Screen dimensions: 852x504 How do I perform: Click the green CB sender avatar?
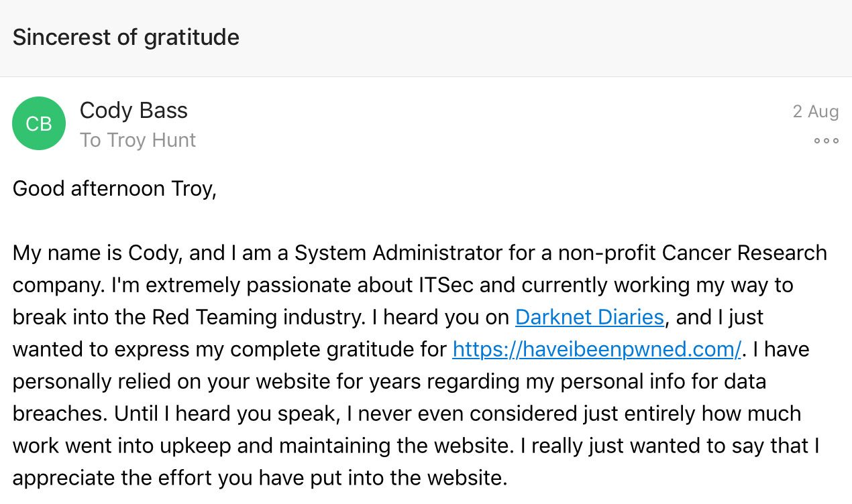[39, 123]
